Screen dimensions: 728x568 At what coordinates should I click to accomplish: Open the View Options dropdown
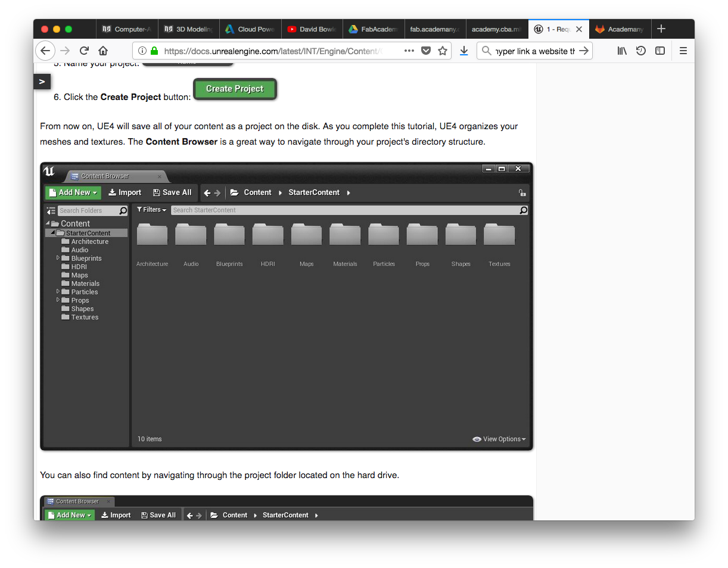coord(499,439)
